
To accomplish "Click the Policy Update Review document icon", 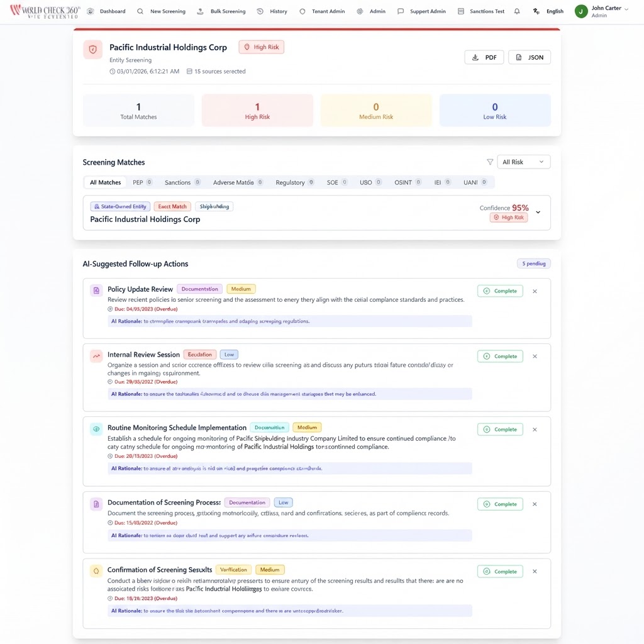I will (96, 291).
